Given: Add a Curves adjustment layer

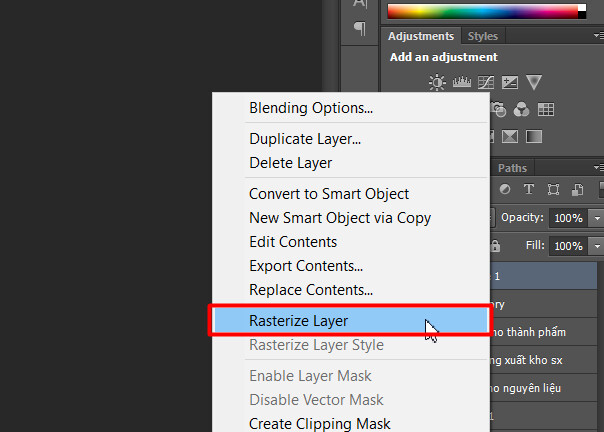Looking at the screenshot, I should point(486,82).
